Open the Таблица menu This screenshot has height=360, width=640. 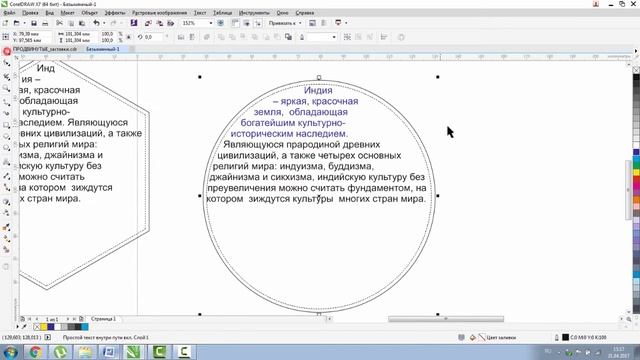(x=222, y=13)
